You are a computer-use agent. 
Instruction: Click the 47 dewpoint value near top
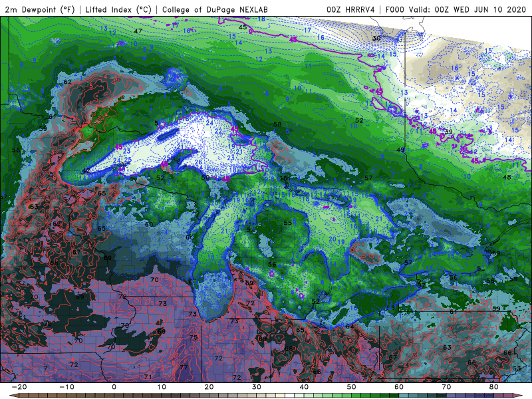click(x=138, y=31)
